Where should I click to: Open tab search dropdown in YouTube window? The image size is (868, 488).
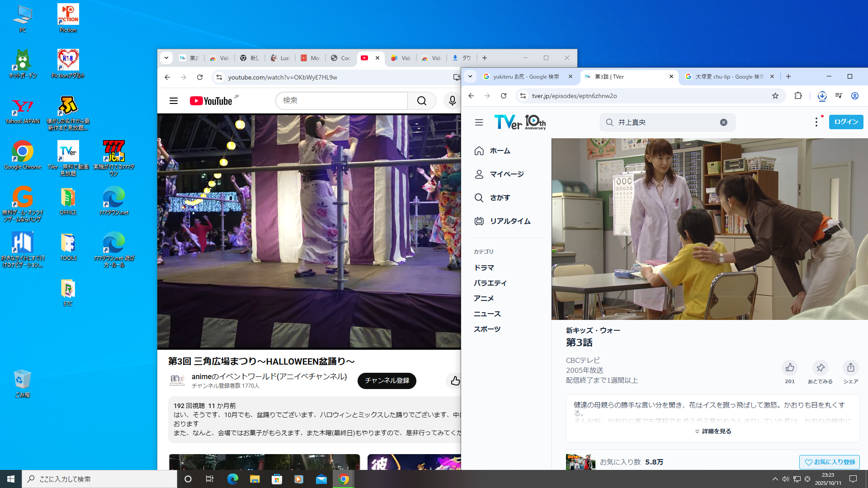coord(166,58)
